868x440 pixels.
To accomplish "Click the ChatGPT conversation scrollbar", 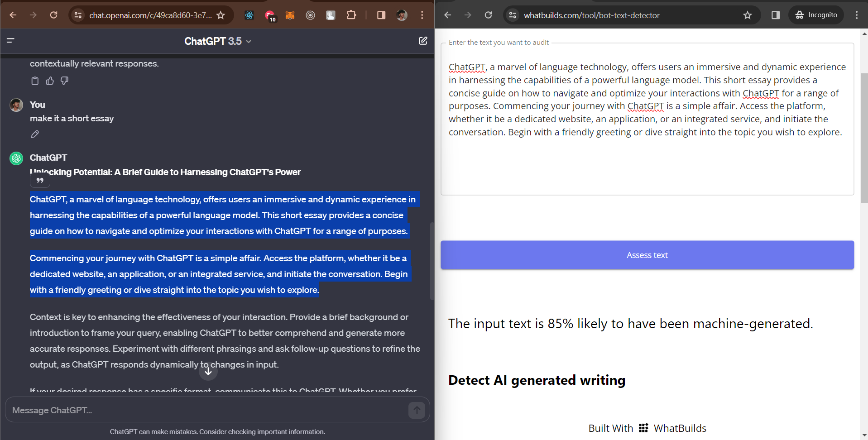I will pos(432,261).
